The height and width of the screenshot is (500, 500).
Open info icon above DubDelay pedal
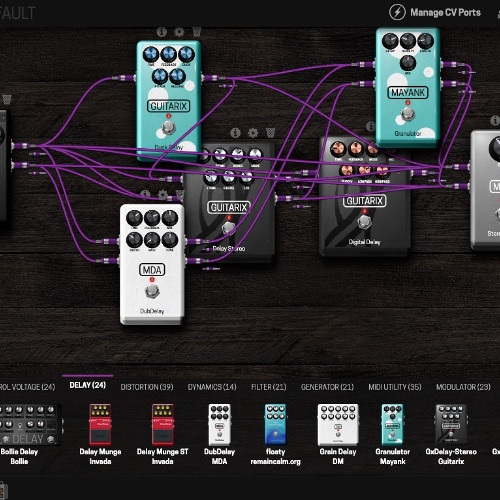[145, 194]
